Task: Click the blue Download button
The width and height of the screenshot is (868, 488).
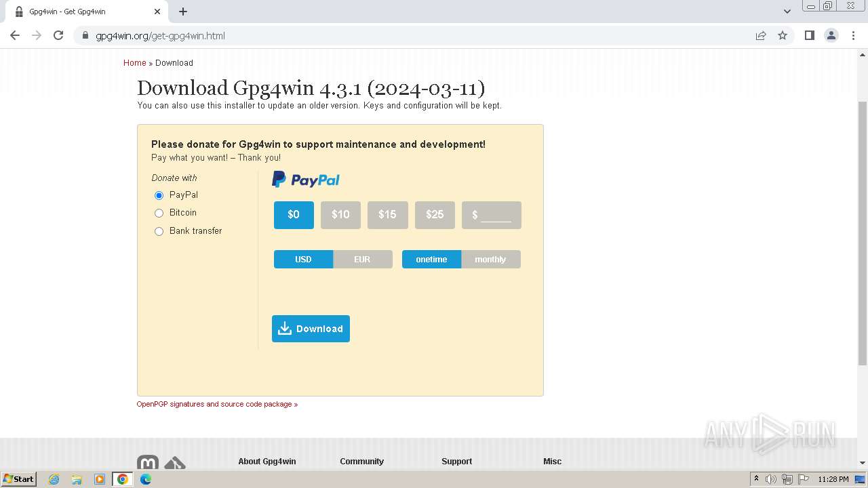Action: [x=311, y=329]
